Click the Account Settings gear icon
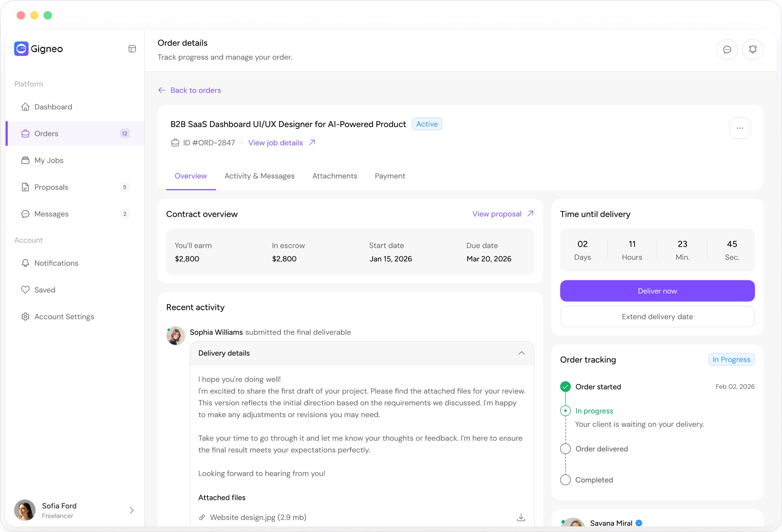The height and width of the screenshot is (532, 782). coord(25,317)
